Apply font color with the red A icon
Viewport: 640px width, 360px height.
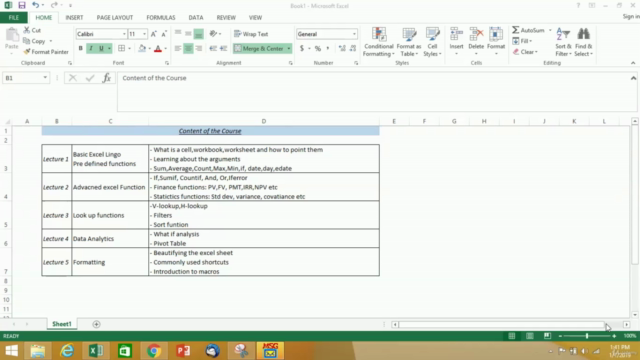(x=158, y=48)
